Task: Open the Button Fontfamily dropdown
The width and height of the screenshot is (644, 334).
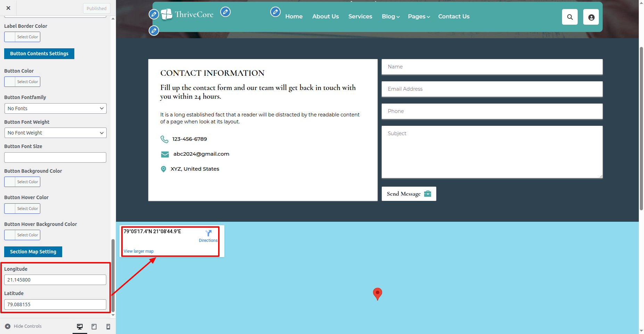Action: coord(55,108)
